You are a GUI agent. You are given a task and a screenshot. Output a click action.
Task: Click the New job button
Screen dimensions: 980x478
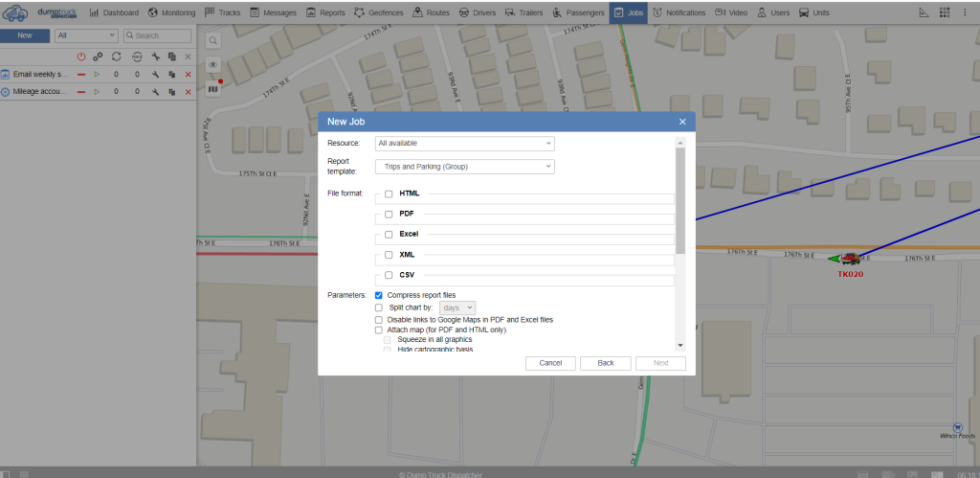pos(25,35)
